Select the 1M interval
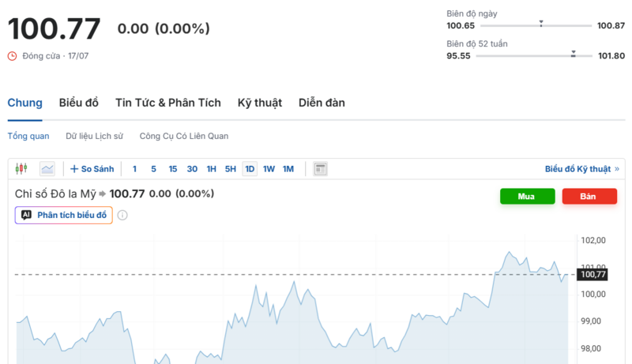632x364 pixels. pos(288,169)
